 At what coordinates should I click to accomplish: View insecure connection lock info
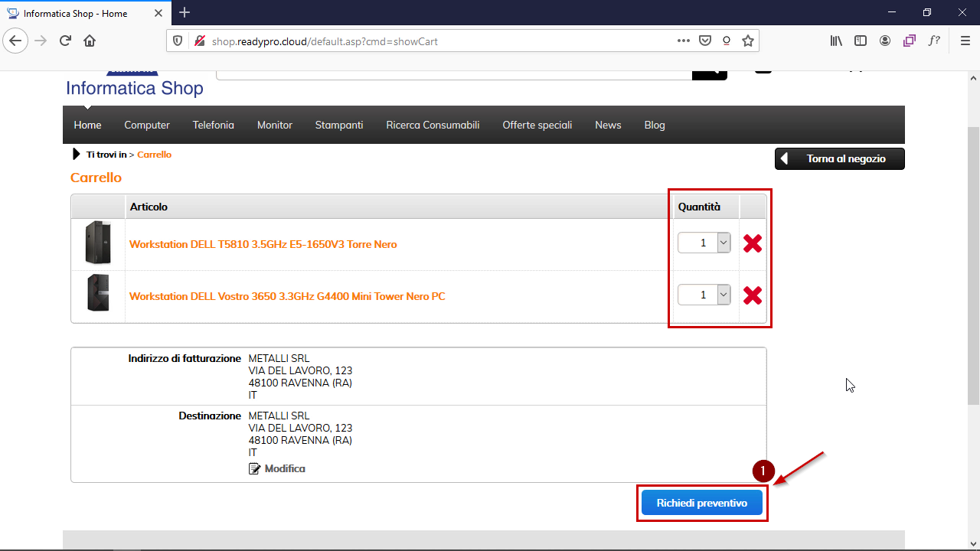click(199, 41)
